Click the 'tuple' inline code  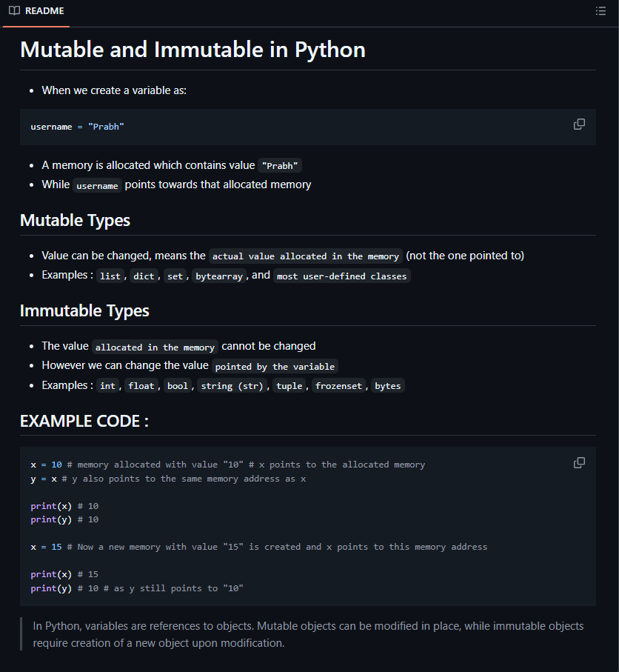(290, 386)
